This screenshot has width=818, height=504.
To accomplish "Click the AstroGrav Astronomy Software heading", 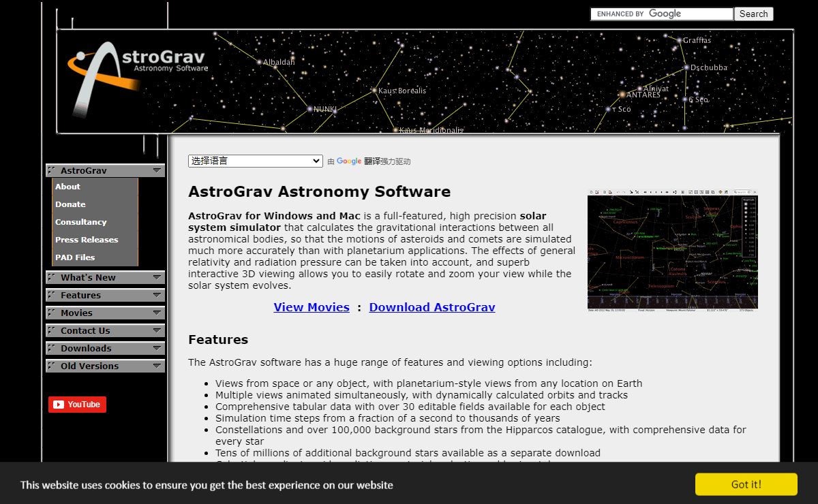I will (320, 191).
